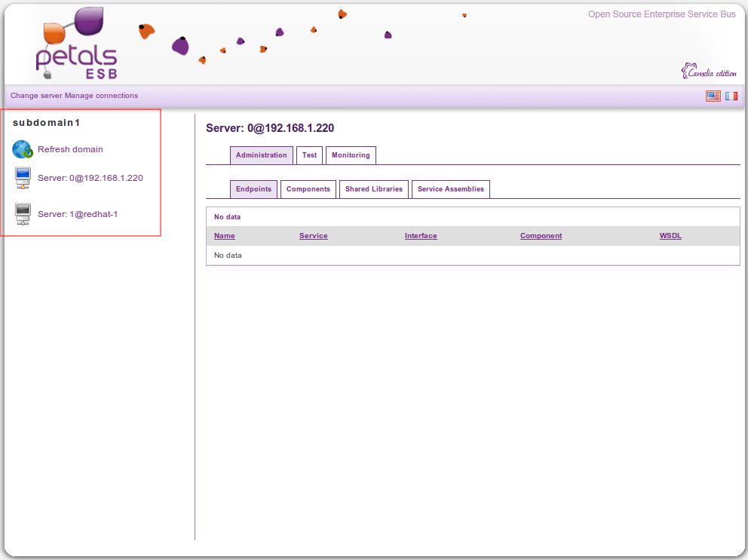Sort the table by Name column
The width and height of the screenshot is (748, 560).
coord(224,236)
